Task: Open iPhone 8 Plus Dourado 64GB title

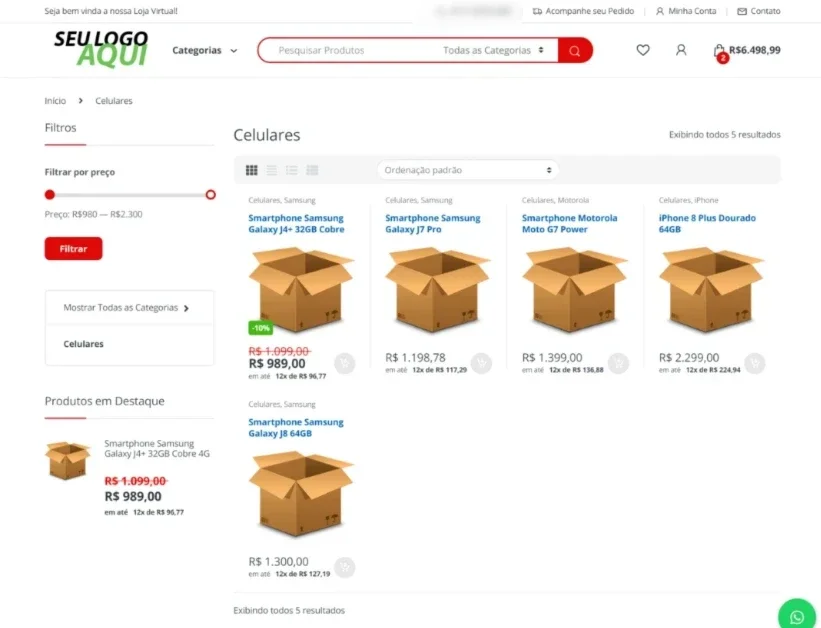Action: tap(707, 224)
